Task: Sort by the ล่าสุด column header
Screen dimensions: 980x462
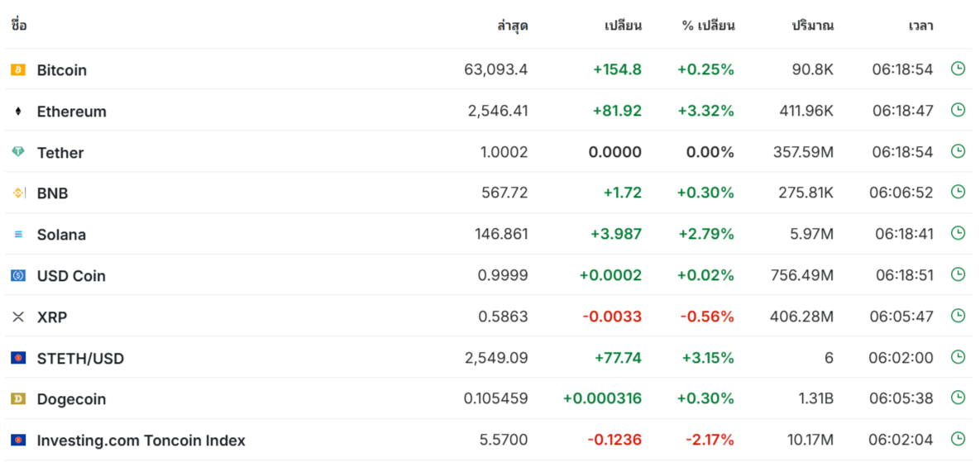Action: [513, 26]
